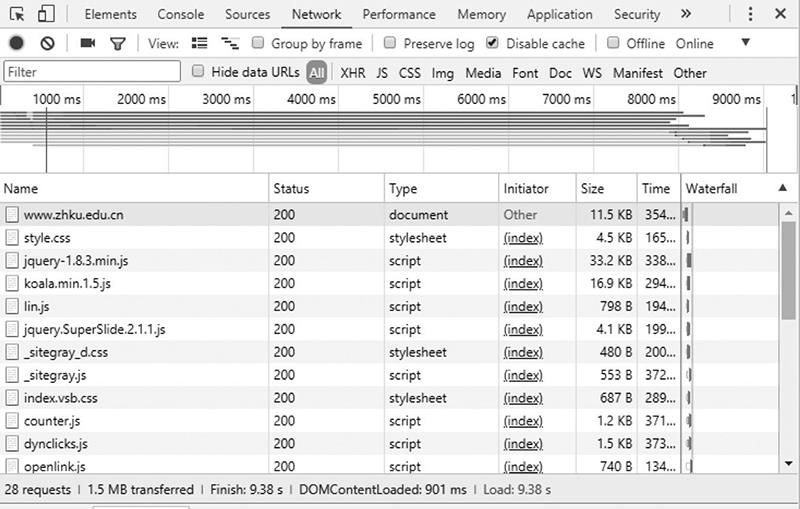Filter requests by JS
This screenshot has width=800, height=509.
click(382, 73)
